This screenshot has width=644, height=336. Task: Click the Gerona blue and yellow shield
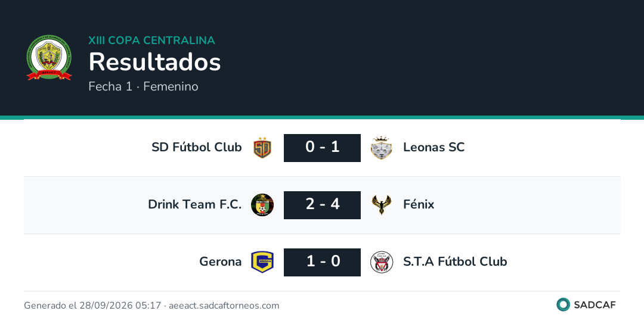[262, 262]
